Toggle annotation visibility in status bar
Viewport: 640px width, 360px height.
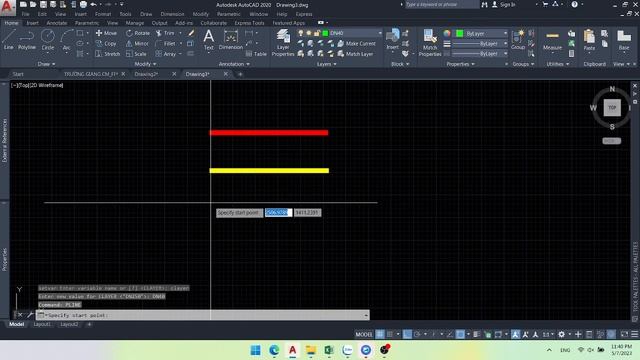point(516,334)
